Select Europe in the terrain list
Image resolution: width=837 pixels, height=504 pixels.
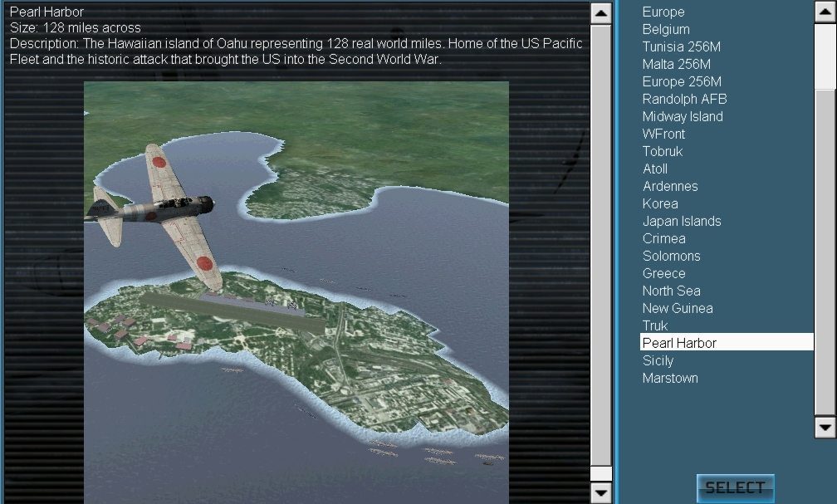click(663, 12)
